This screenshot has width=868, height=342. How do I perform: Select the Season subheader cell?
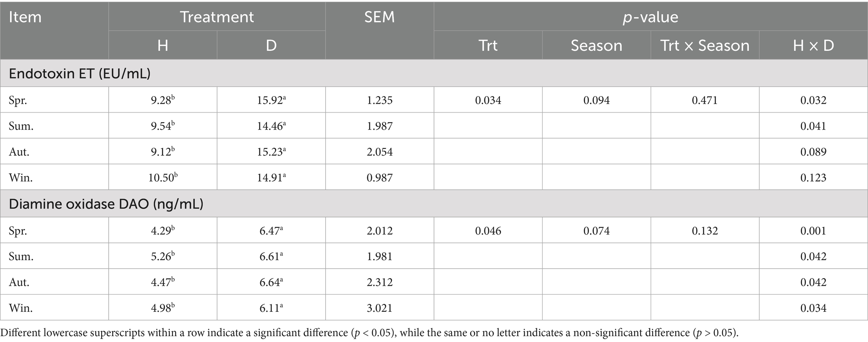pos(596,45)
